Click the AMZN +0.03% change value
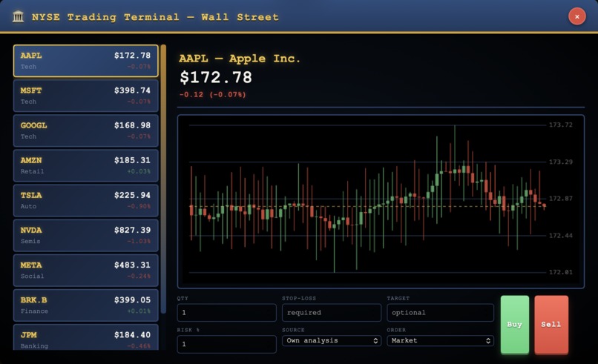The image size is (598, 364). click(139, 171)
